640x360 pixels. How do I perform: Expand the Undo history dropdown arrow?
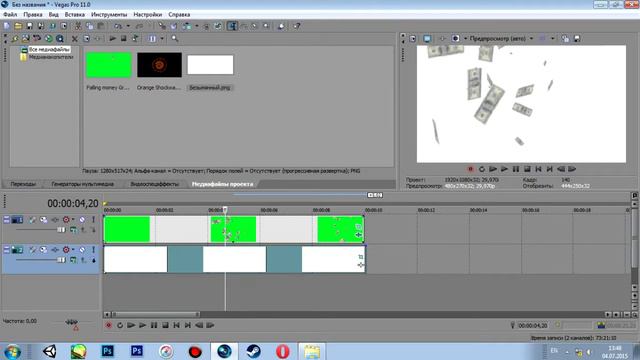pyautogui.click(x=128, y=26)
